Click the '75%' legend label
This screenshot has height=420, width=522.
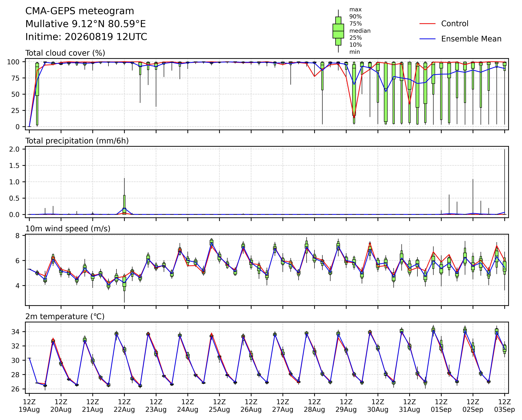click(355, 24)
